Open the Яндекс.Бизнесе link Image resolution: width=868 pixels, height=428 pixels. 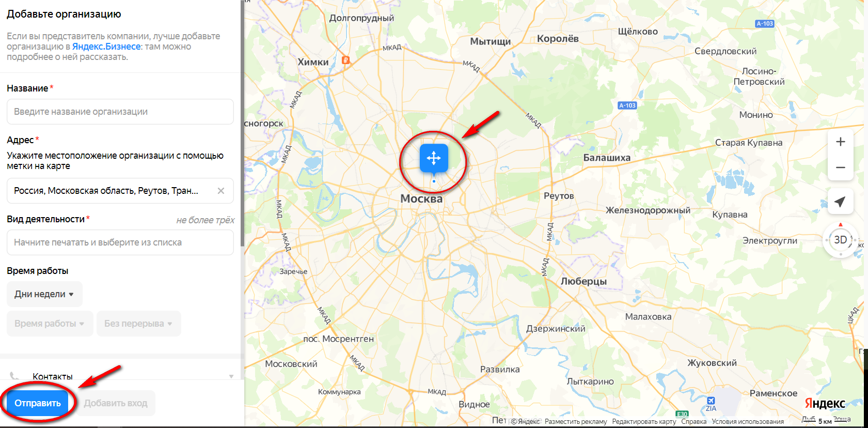[x=106, y=47]
